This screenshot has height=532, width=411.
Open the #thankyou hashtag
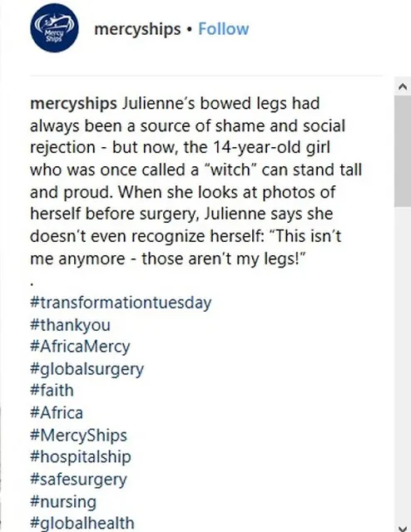(x=71, y=325)
